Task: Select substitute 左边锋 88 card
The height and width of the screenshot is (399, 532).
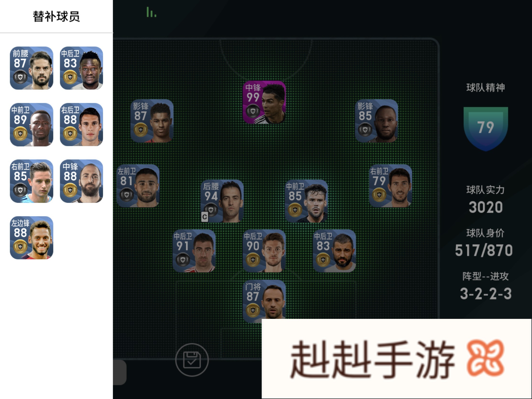Action: click(x=32, y=238)
